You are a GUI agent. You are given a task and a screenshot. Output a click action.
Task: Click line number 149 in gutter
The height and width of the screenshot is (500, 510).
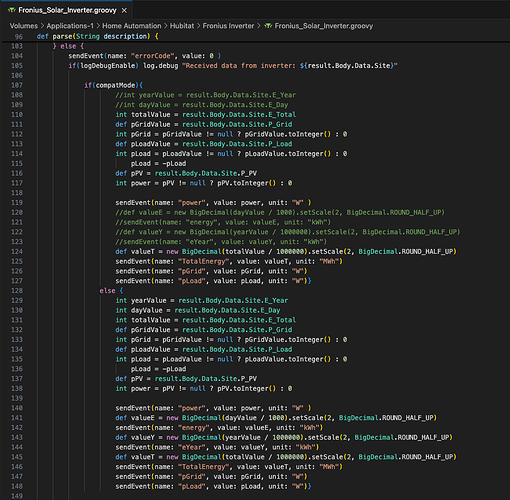point(17,496)
